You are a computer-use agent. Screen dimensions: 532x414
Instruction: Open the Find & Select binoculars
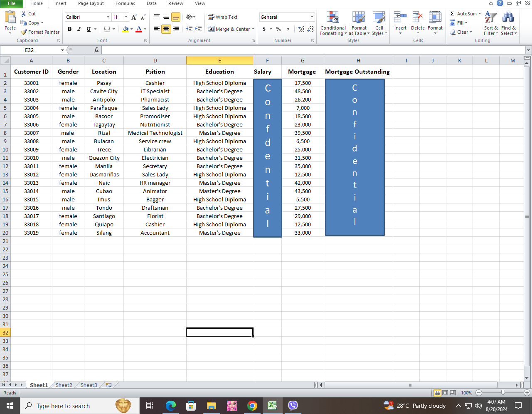(508, 17)
